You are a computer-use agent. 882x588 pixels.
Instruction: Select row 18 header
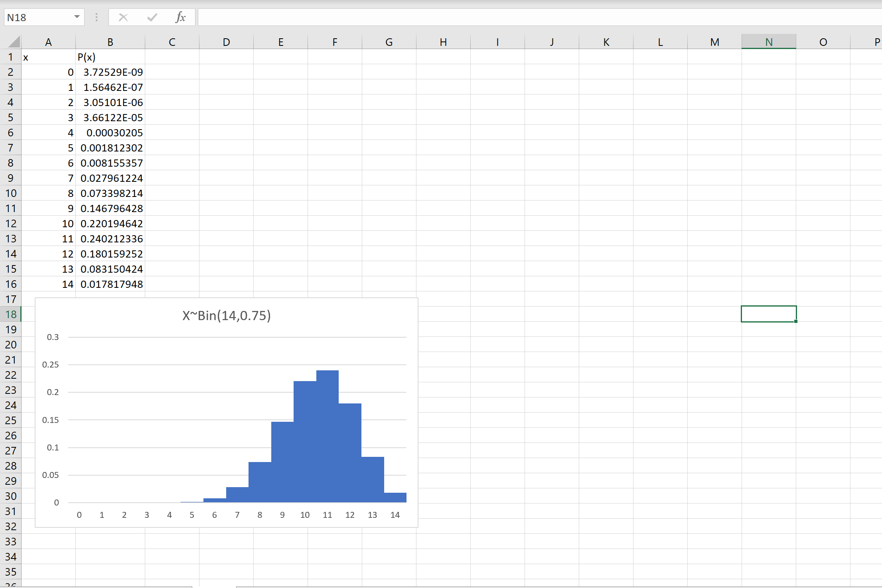tap(11, 315)
